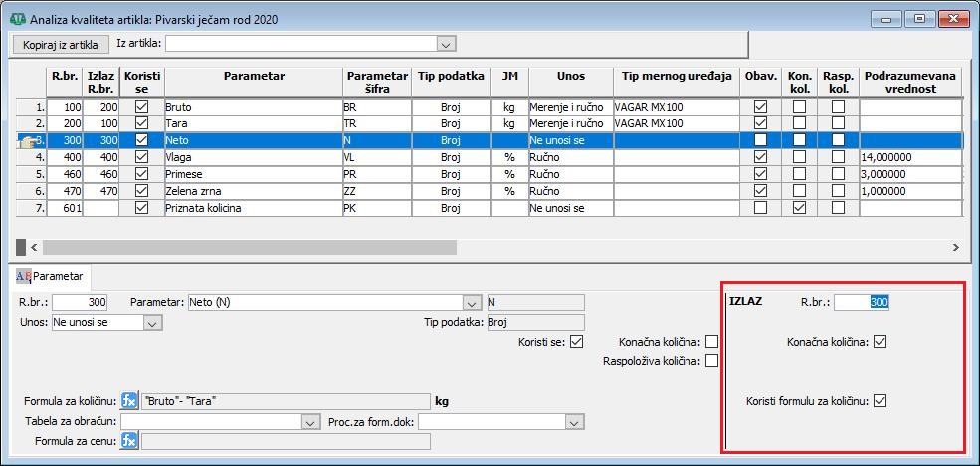980x466 pixels.
Task: Toggle Kon. kol. checkbox for Priznata kolicina row
Action: pos(799,209)
